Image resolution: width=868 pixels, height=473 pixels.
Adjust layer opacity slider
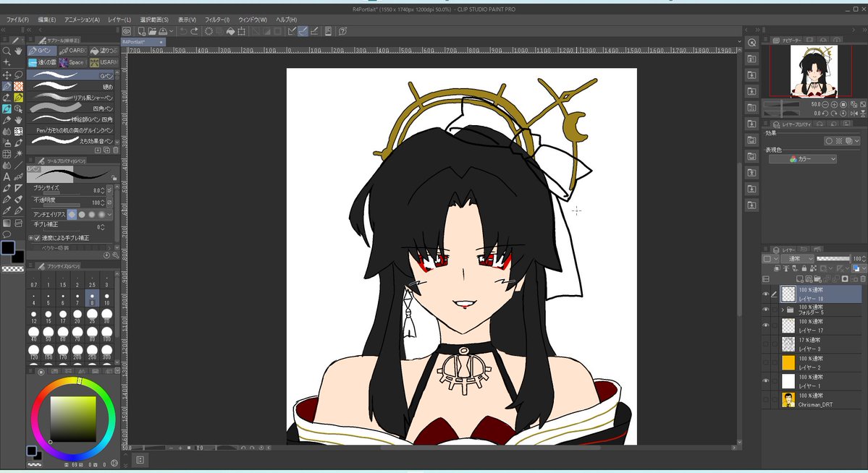point(833,258)
